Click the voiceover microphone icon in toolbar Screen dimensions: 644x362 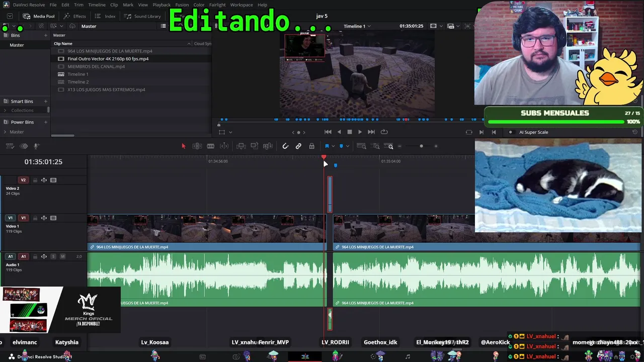[36, 146]
